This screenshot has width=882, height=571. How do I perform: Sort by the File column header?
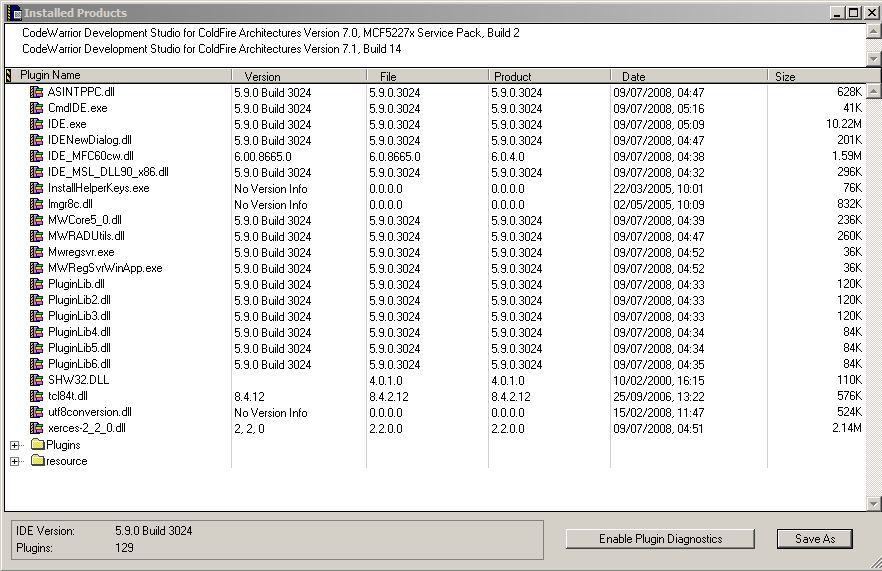tap(428, 76)
